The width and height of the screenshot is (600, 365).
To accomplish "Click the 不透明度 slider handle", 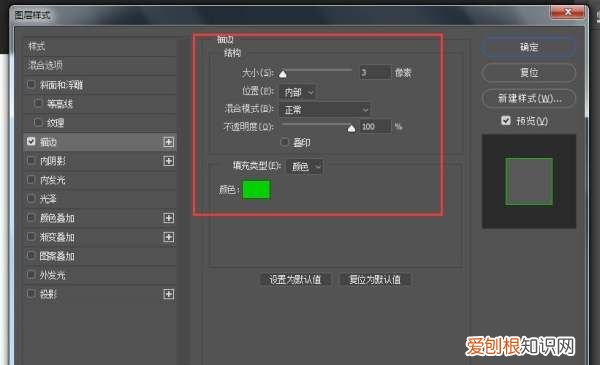I will coord(351,129).
